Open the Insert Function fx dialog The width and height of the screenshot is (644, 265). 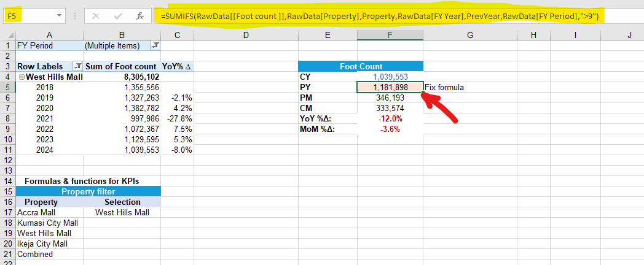coord(140,17)
